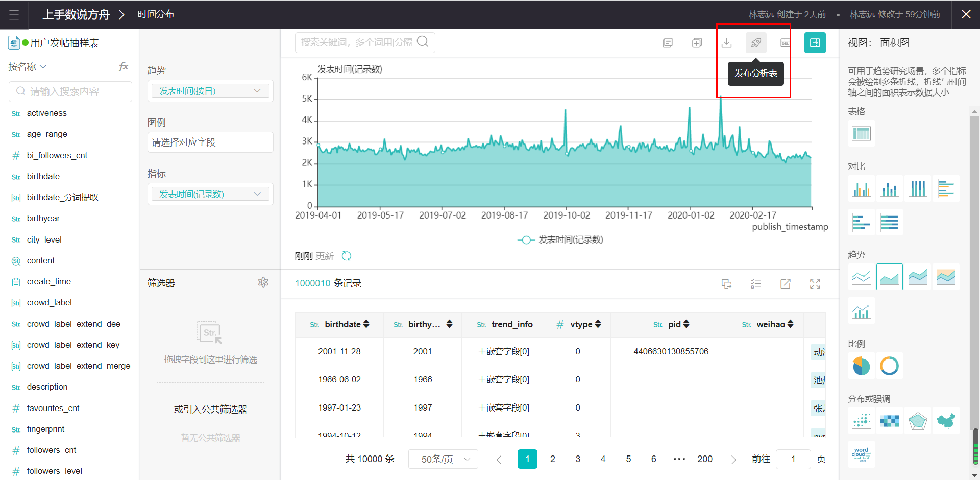Select the table view chart type

pyautogui.click(x=862, y=134)
